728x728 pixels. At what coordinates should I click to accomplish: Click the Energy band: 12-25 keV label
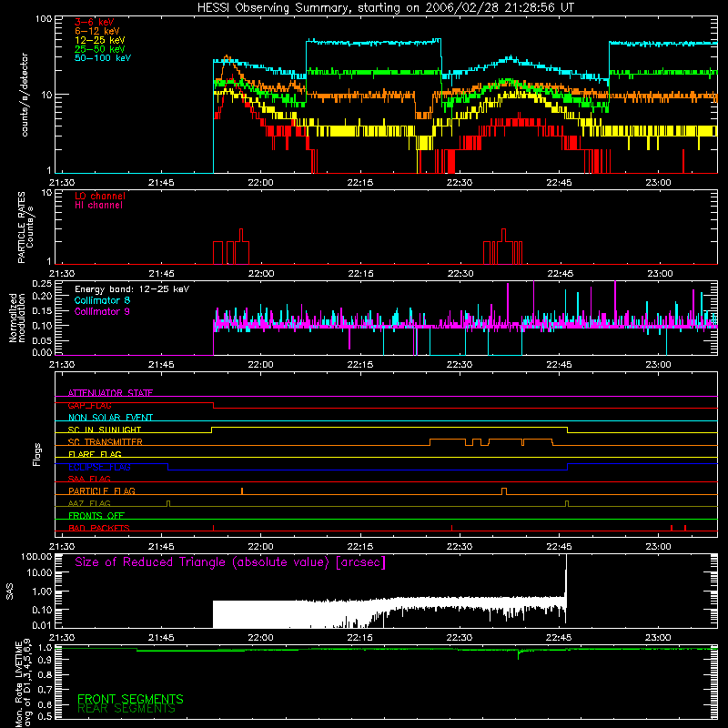(132, 289)
